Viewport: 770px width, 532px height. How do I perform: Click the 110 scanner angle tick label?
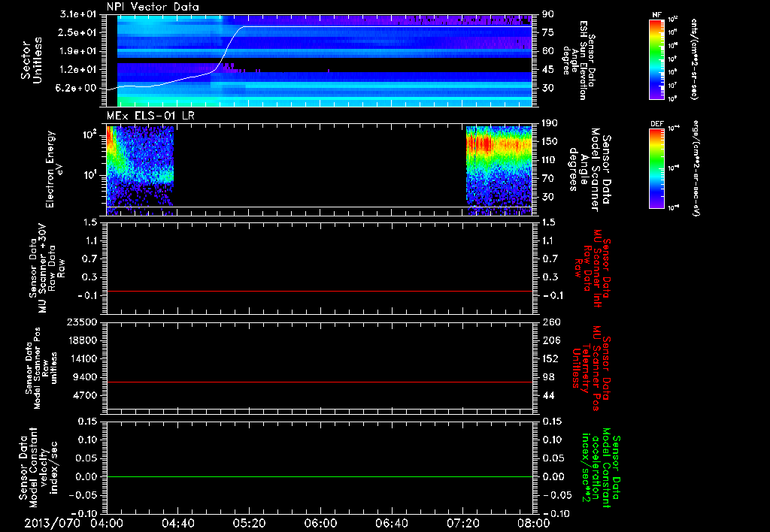[550, 160]
